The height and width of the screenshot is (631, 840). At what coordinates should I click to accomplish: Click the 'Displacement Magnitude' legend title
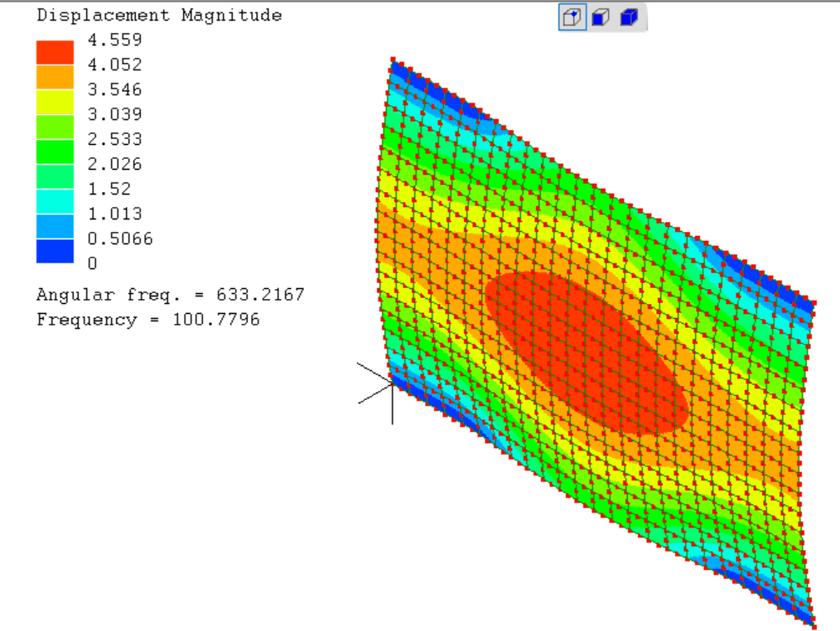159,15
